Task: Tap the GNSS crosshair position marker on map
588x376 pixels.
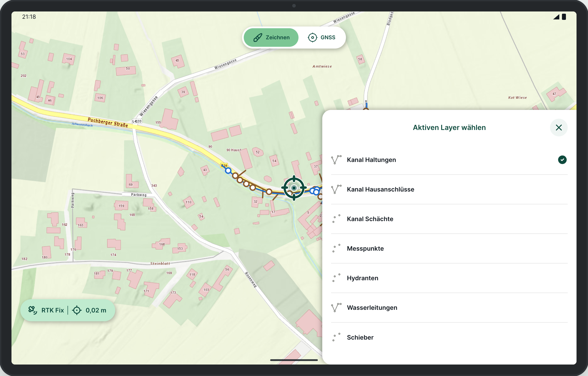Action: click(x=294, y=188)
